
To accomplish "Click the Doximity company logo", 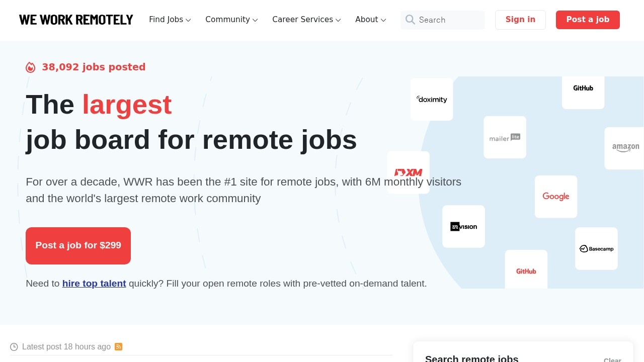I will tap(431, 99).
